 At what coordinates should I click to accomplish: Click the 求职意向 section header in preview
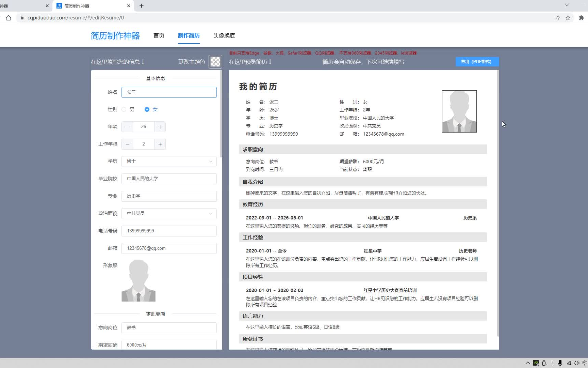(363, 150)
